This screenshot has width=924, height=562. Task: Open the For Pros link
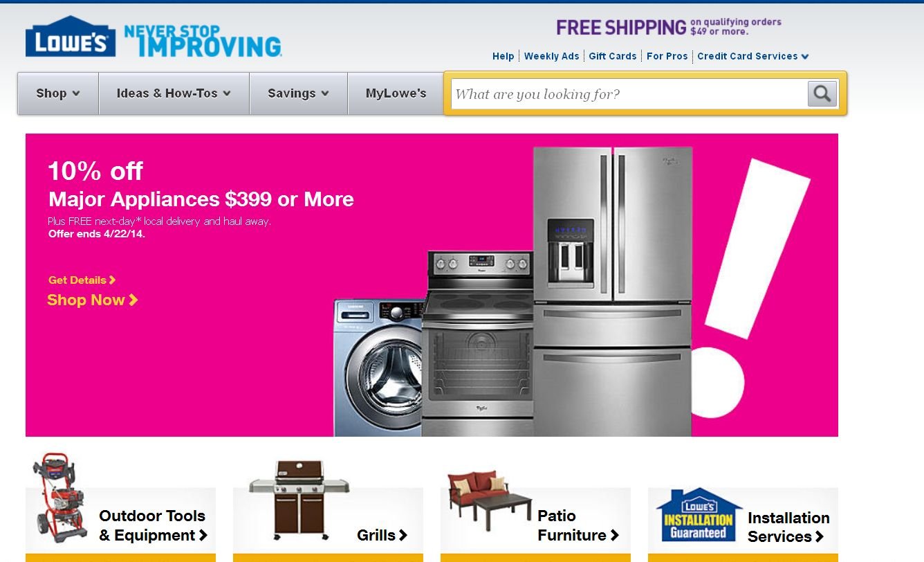[x=667, y=56]
